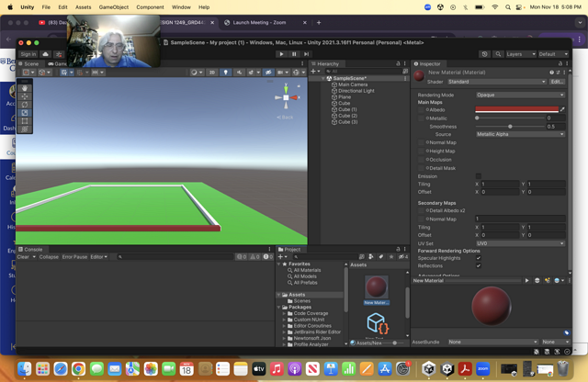Collapse the Packages tree
This screenshot has height=382, width=588.
click(278, 308)
